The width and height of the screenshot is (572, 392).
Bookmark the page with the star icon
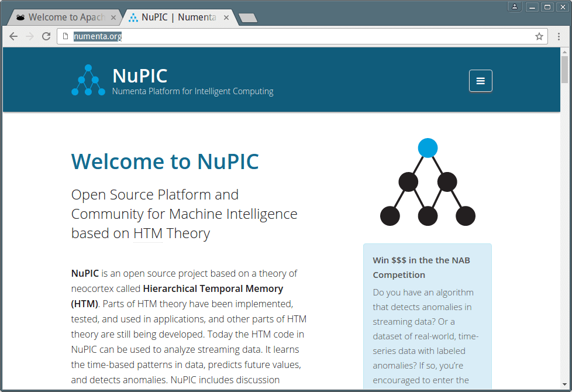point(539,36)
